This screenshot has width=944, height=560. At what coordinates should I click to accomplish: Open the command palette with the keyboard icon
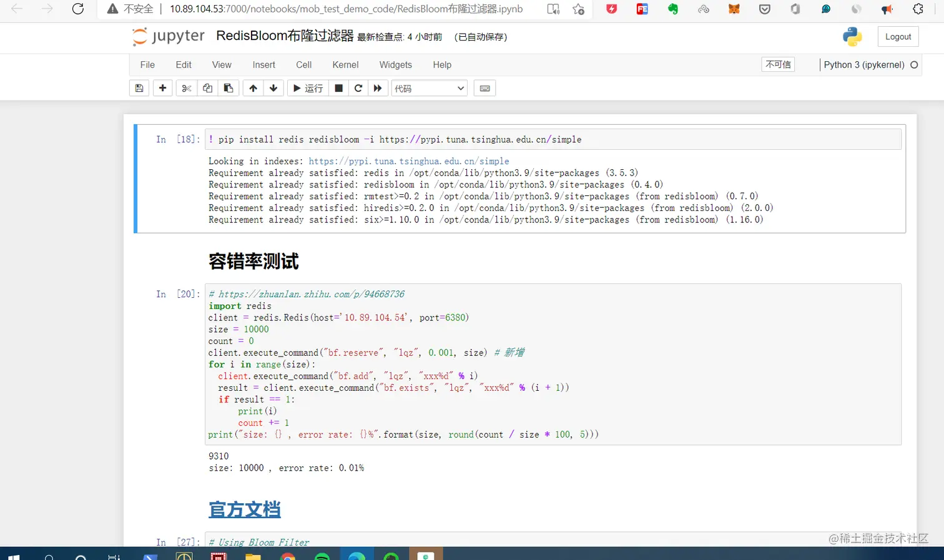pos(484,88)
